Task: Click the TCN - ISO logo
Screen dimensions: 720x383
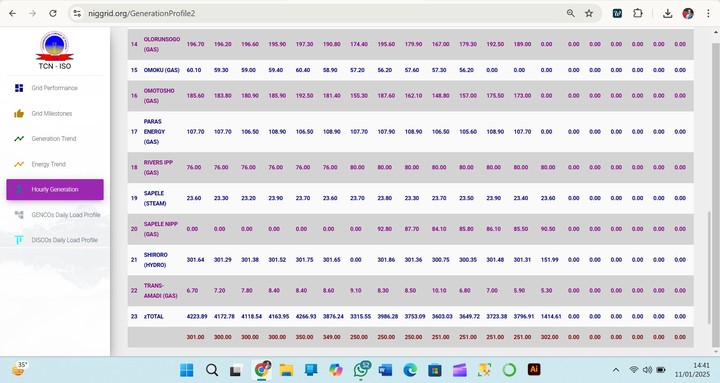Action: (x=55, y=51)
